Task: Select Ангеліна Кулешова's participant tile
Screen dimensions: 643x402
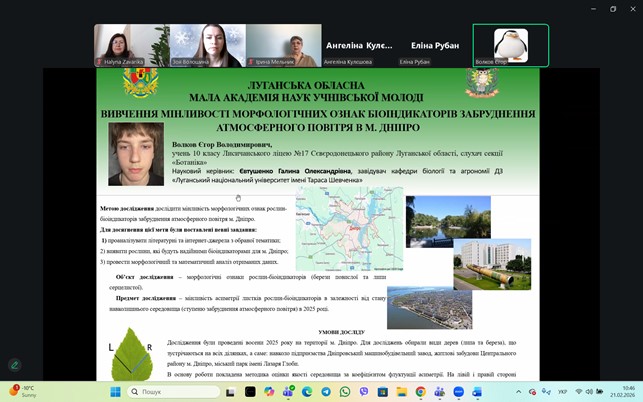Action: click(359, 46)
